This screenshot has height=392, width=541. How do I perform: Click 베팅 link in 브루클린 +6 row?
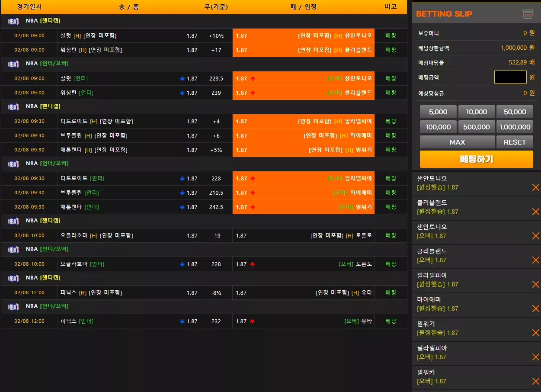point(391,136)
